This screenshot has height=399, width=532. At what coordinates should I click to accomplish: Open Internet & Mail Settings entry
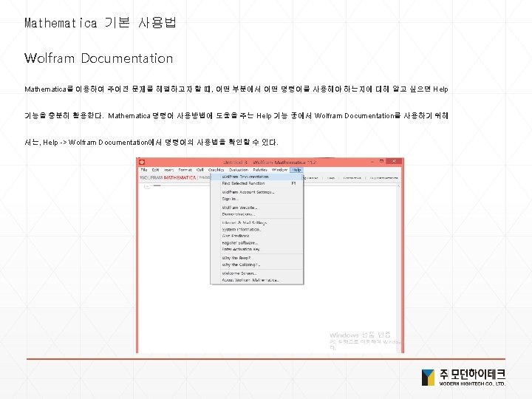click(257, 223)
